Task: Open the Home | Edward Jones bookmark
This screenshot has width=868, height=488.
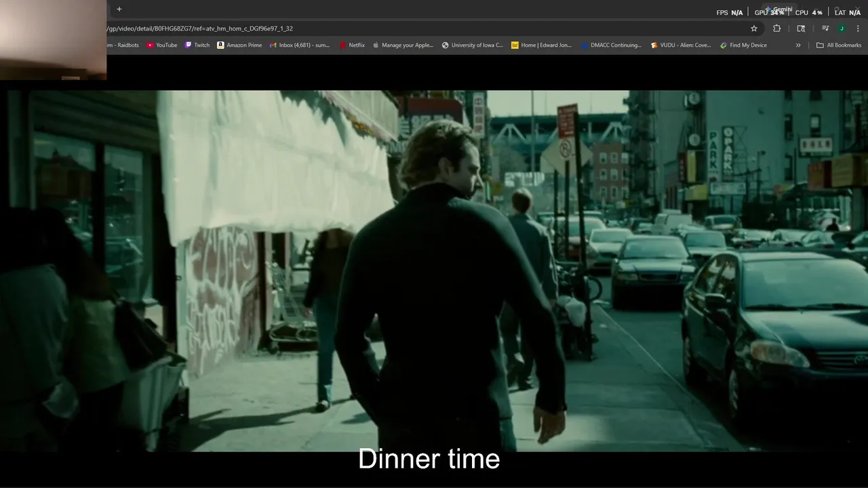Action: (x=542, y=45)
